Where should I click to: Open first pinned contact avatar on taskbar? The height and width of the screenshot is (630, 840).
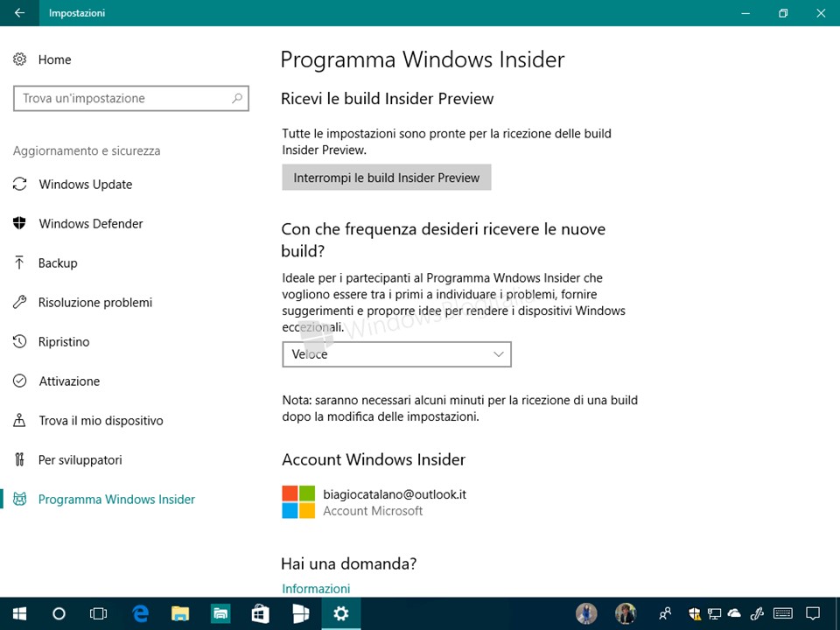[586, 613]
